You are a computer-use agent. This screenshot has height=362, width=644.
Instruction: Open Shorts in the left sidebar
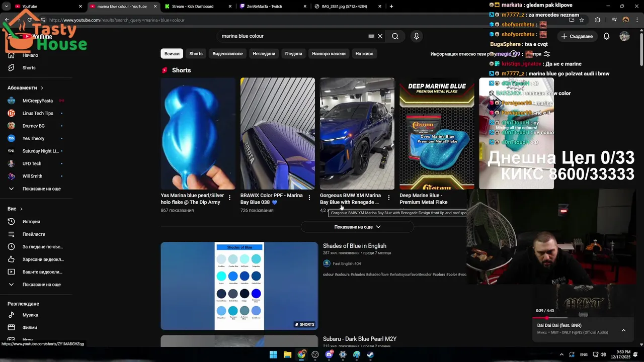pos(29,68)
